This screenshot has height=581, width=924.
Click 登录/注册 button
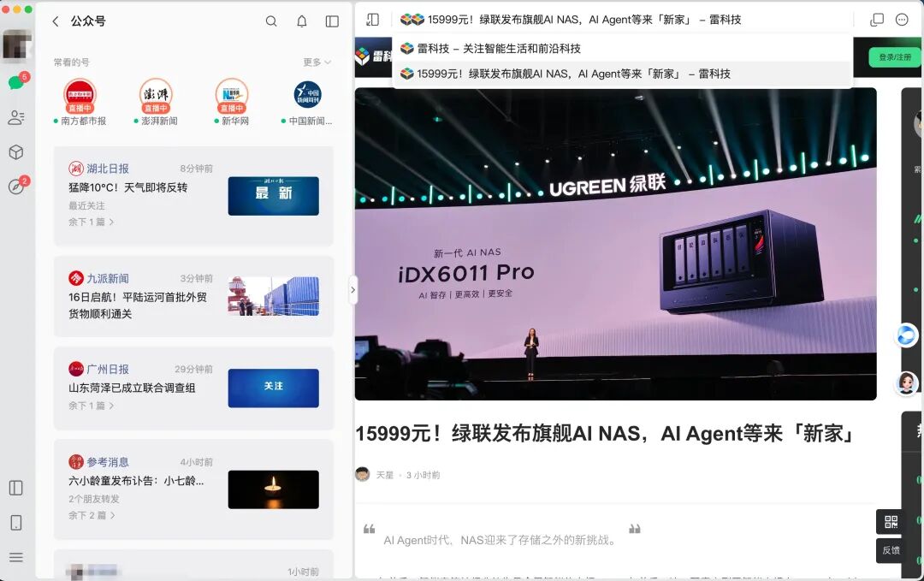point(895,57)
